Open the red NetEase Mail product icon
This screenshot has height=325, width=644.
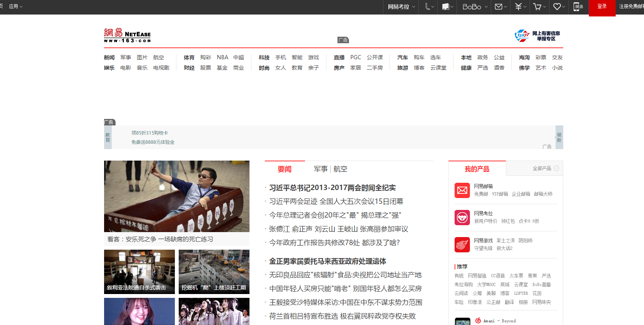point(462,190)
